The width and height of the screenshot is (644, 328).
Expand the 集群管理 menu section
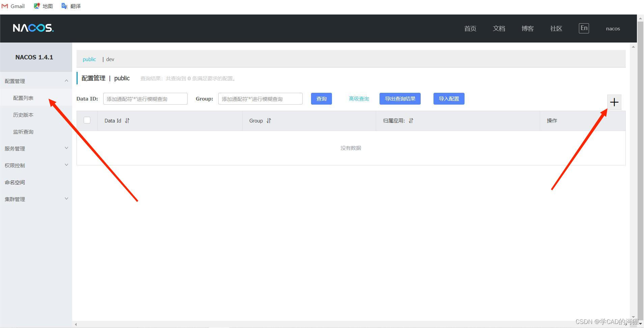(36, 199)
